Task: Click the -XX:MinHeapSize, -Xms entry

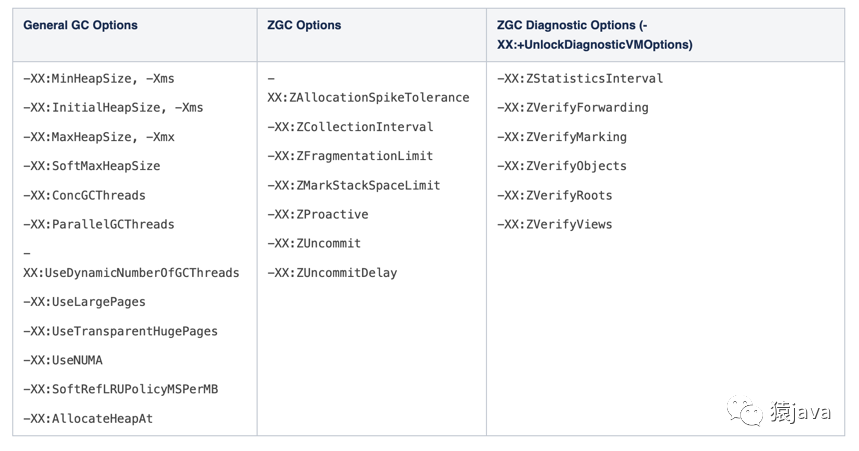Action: pyautogui.click(x=98, y=78)
